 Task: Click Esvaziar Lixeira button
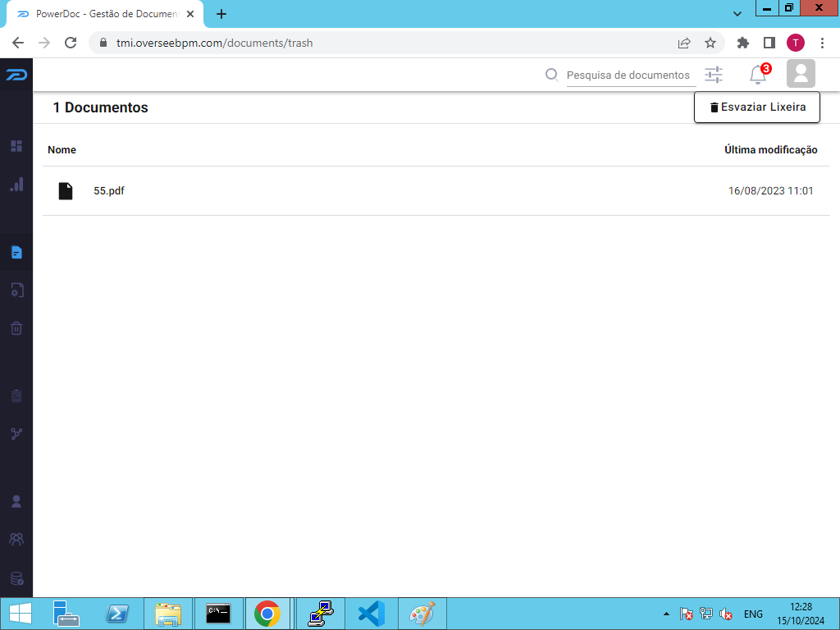pyautogui.click(x=757, y=107)
